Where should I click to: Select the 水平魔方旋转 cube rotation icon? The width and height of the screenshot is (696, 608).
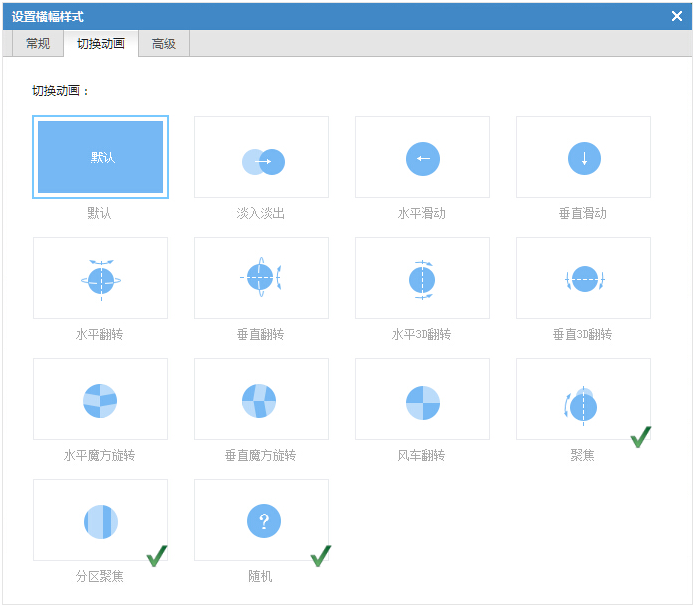(100, 400)
